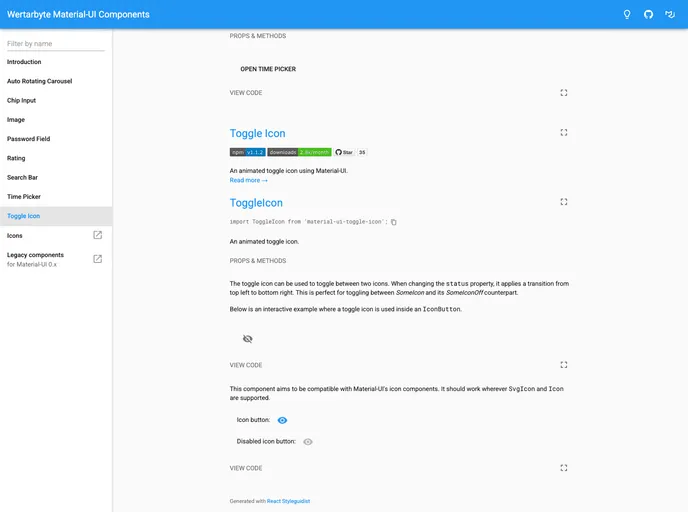This screenshot has width=688, height=512.
Task: Select Password Field in sidebar
Action: click(x=56, y=139)
